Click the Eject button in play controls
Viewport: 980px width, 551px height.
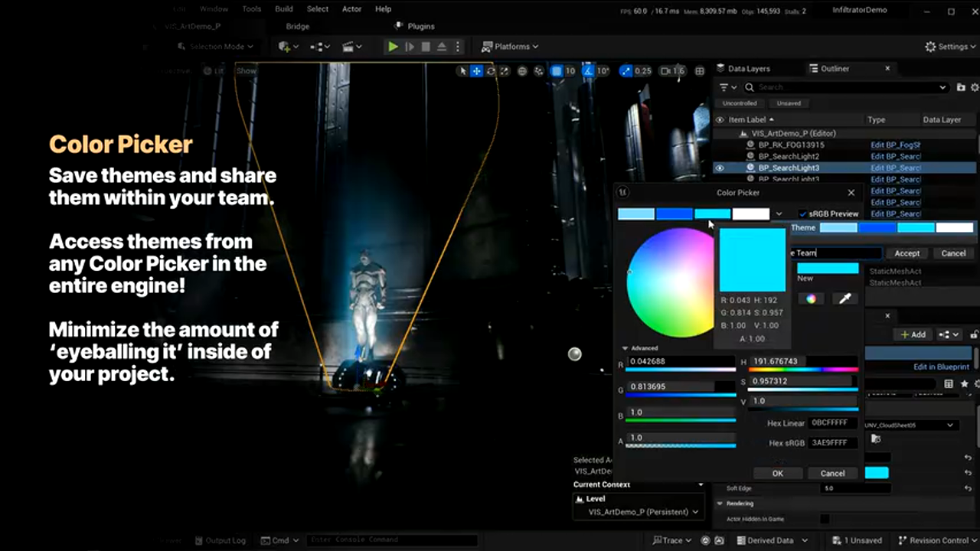pyautogui.click(x=442, y=47)
